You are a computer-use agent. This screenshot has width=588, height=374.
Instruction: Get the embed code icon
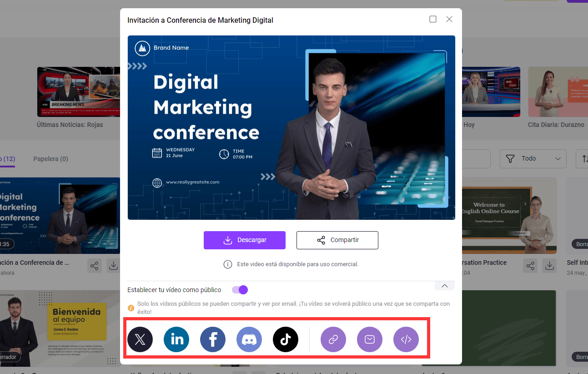coord(406,339)
